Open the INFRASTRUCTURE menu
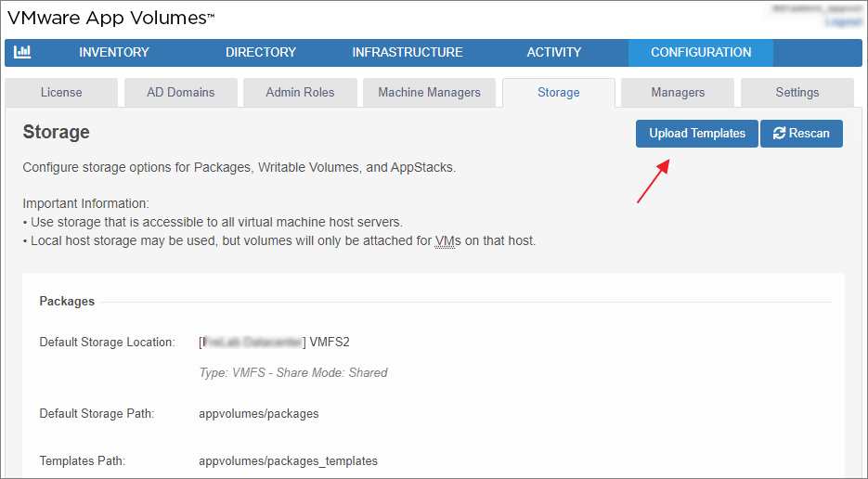Viewport: 868px width, 479px height. tap(408, 53)
